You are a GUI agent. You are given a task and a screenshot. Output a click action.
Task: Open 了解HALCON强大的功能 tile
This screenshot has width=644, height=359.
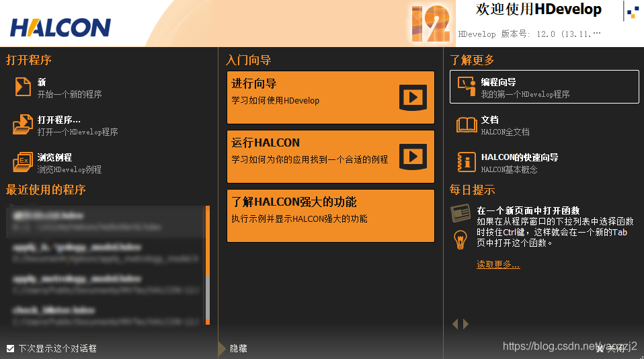coord(331,216)
